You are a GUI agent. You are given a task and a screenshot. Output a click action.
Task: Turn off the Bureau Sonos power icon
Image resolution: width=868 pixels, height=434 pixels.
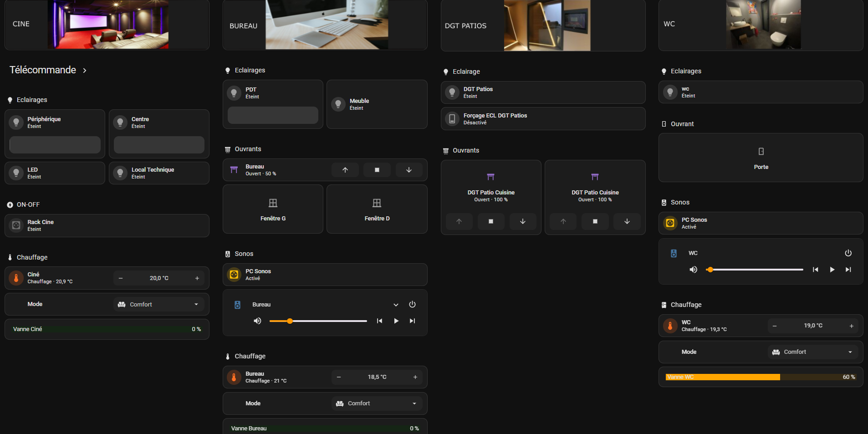pyautogui.click(x=412, y=304)
